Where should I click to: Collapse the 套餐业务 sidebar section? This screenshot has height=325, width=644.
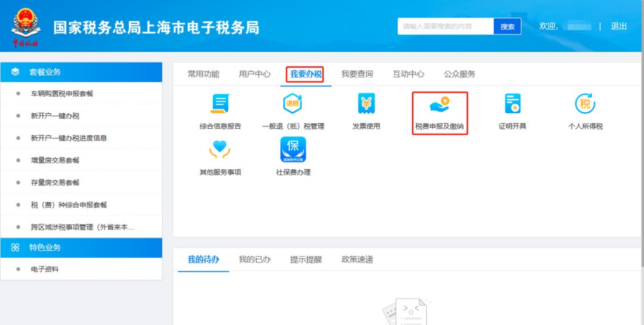point(81,72)
